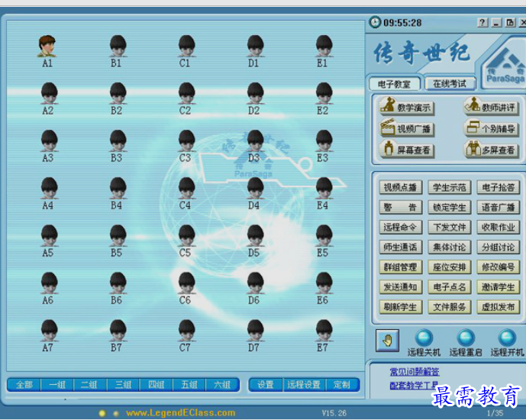Click 锁定学生 lock students
Image resolution: width=526 pixels, height=420 pixels.
point(450,207)
